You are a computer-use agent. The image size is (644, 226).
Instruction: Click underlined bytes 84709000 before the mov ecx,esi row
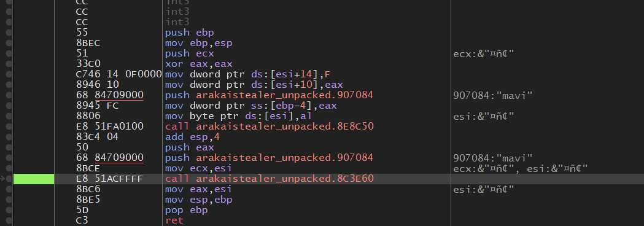(119, 158)
